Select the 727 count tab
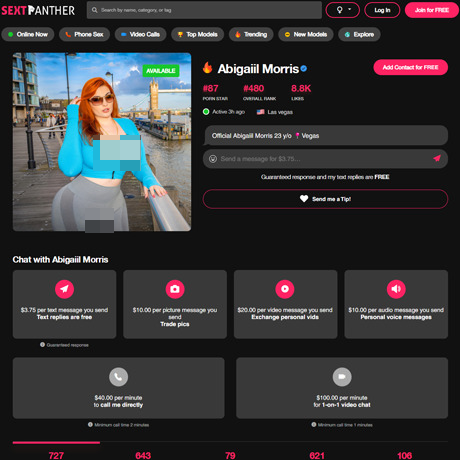 coord(56,455)
